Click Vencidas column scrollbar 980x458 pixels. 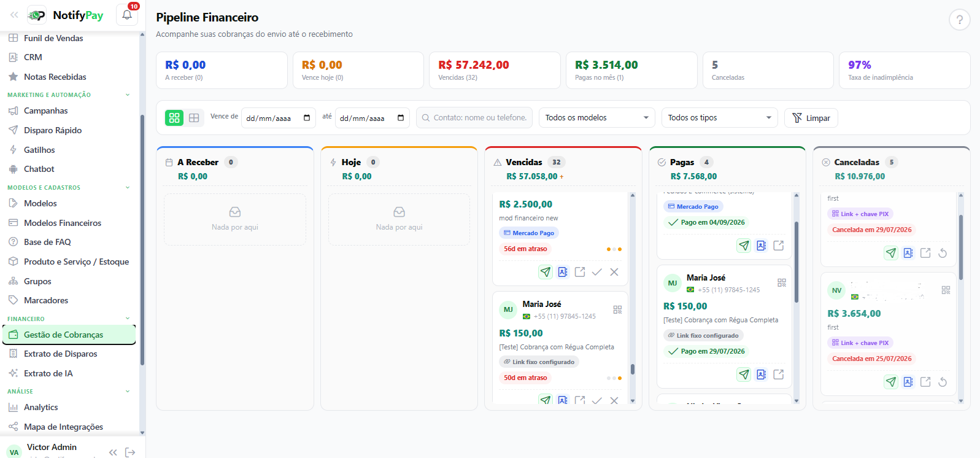point(633,369)
